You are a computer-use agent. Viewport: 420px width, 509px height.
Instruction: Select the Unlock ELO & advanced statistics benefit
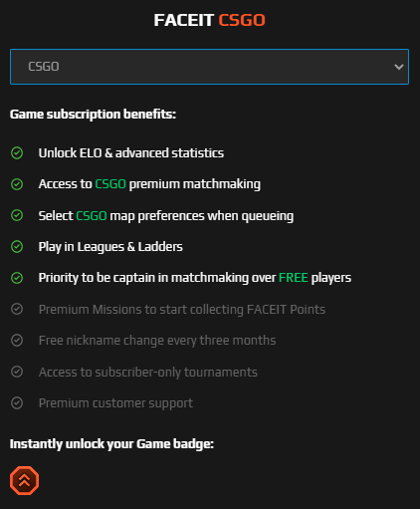point(131,153)
